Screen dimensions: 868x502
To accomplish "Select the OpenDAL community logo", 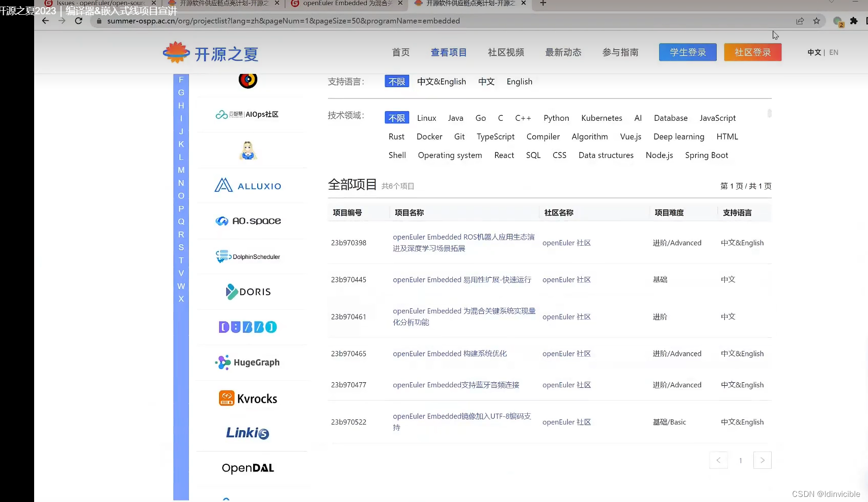I will point(248,468).
